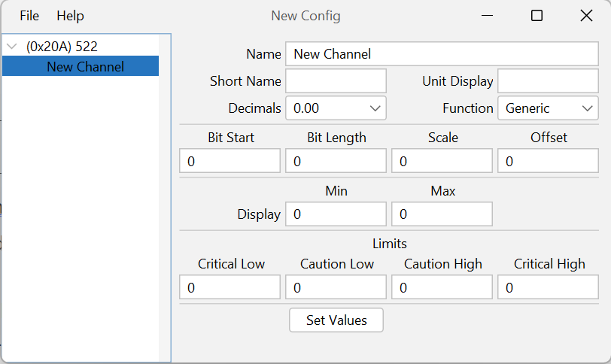Select New Channel in the tree
Screen dimensions: 611x364
tap(85, 66)
